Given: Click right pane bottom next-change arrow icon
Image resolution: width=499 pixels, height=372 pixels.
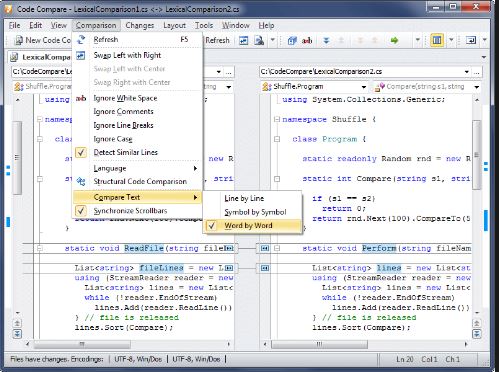Looking at the screenshot, I should [x=477, y=334].
